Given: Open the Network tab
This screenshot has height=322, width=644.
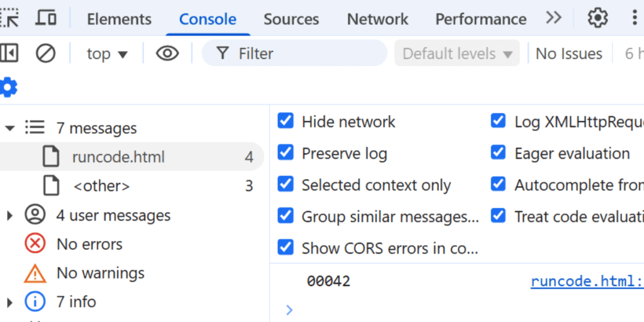Looking at the screenshot, I should (377, 19).
